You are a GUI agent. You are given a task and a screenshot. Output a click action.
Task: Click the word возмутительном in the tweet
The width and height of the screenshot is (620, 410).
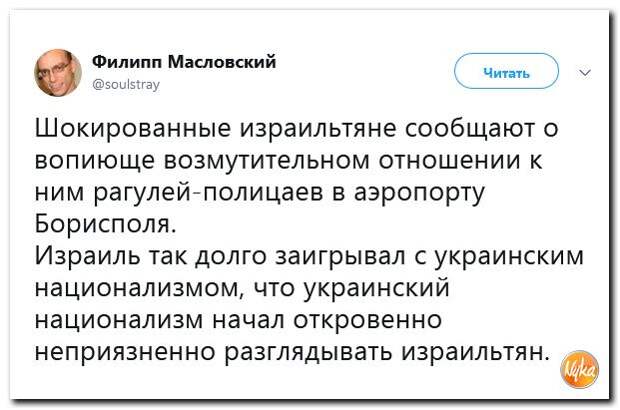click(x=266, y=161)
